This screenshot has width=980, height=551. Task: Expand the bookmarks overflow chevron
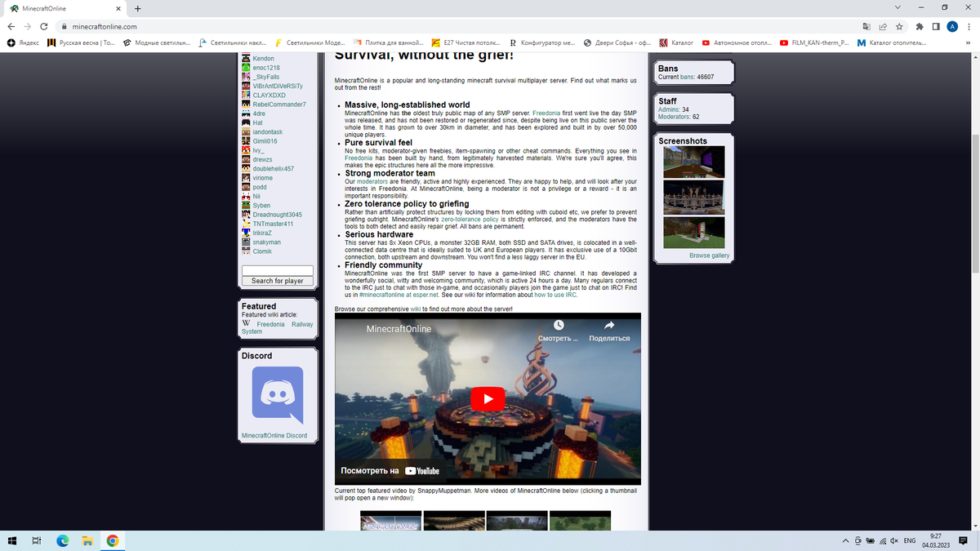click(x=969, y=42)
